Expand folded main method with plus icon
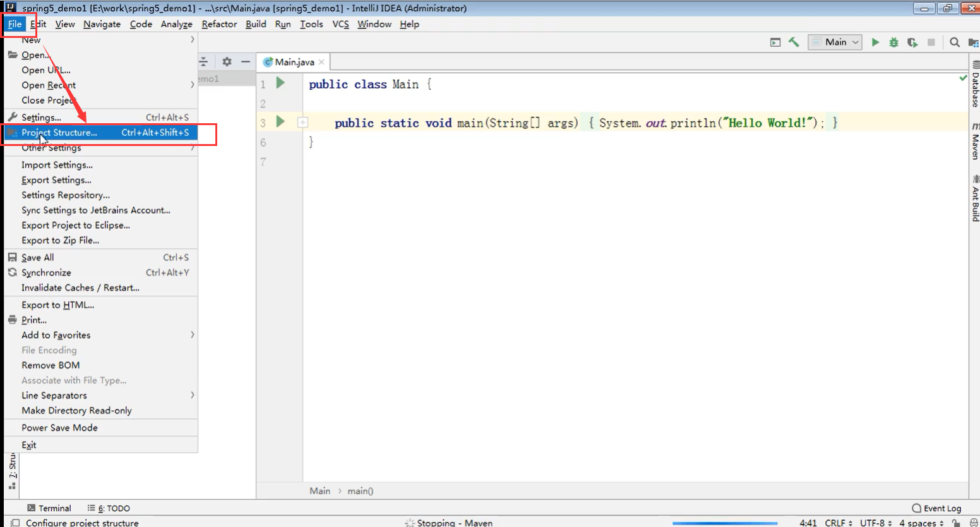Screen dimensions: 980x527 point(302,123)
